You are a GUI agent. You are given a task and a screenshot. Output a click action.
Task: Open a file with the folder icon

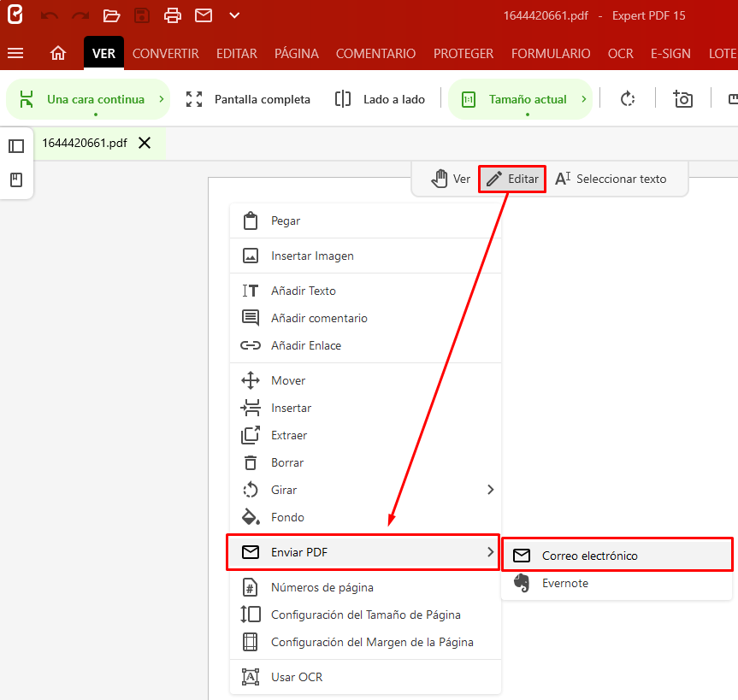(x=111, y=15)
